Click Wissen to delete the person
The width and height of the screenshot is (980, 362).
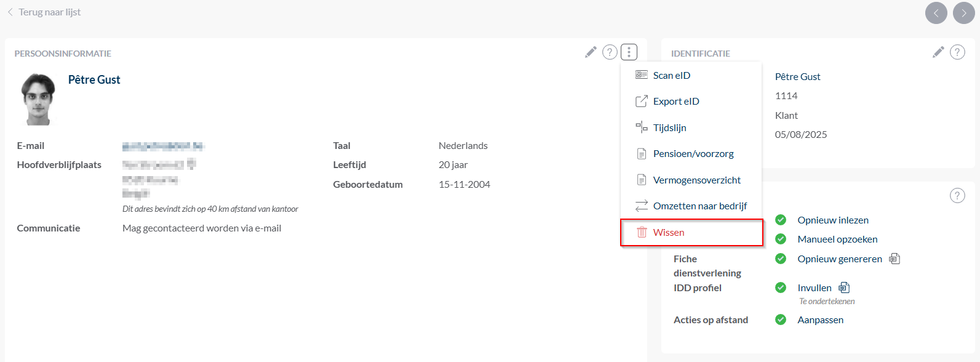click(669, 233)
